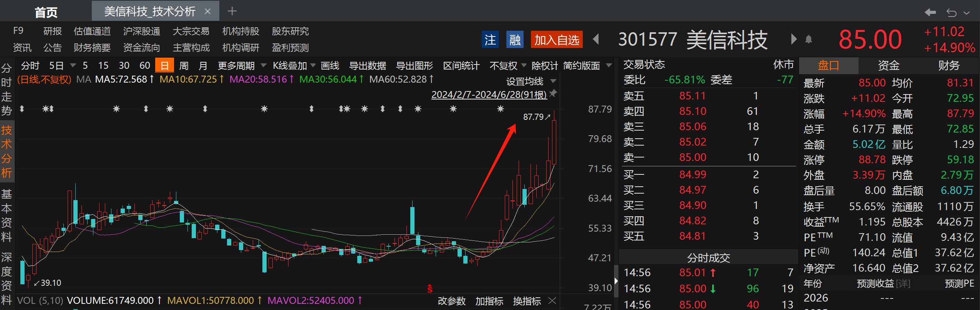Set a price alert with the bell icon
This screenshot has width=980, height=310.
tap(809, 40)
